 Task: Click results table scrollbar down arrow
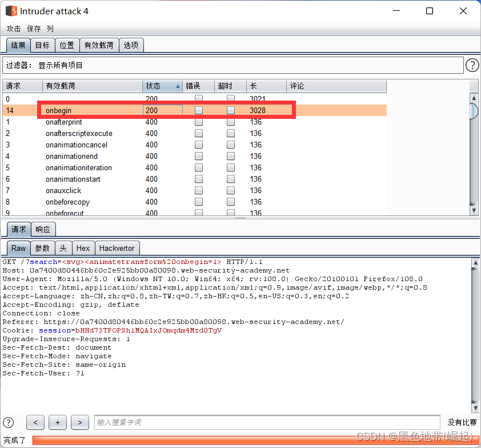click(x=474, y=210)
